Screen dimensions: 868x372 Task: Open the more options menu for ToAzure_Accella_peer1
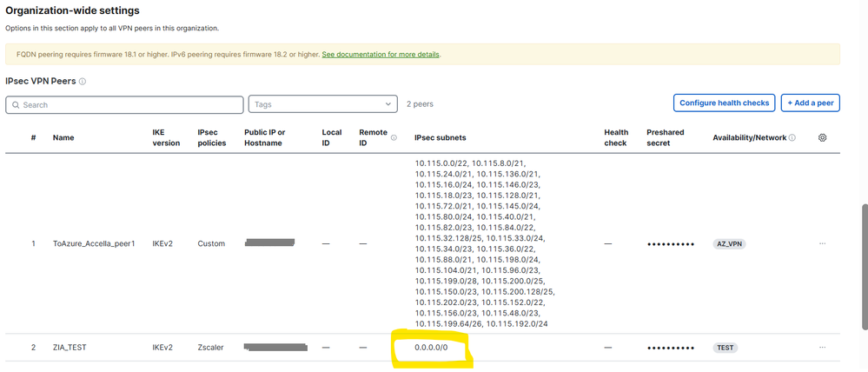coord(823,244)
